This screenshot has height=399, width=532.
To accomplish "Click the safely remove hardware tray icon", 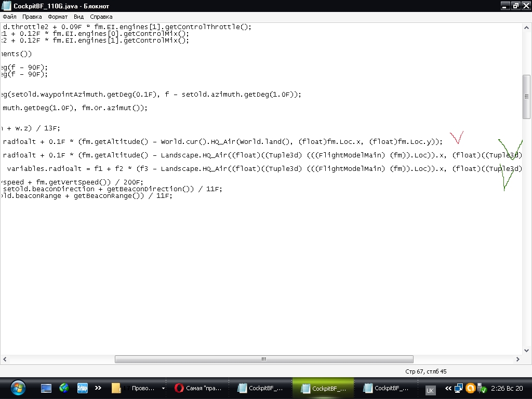I will (482, 388).
